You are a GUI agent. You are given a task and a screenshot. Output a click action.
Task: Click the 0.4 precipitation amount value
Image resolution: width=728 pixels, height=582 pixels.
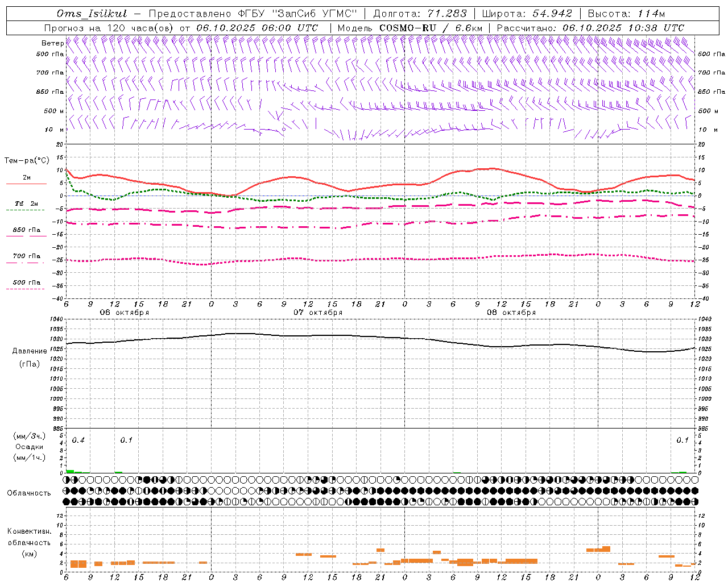coord(78,440)
